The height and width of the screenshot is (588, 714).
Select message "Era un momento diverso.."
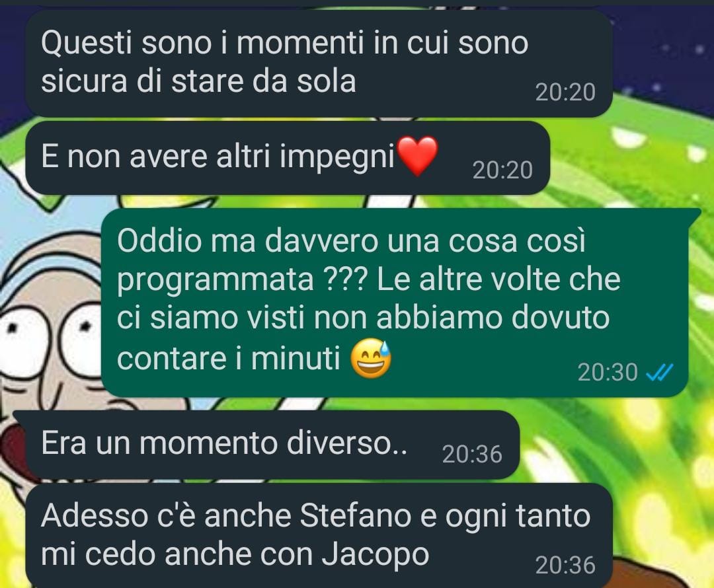(x=272, y=445)
